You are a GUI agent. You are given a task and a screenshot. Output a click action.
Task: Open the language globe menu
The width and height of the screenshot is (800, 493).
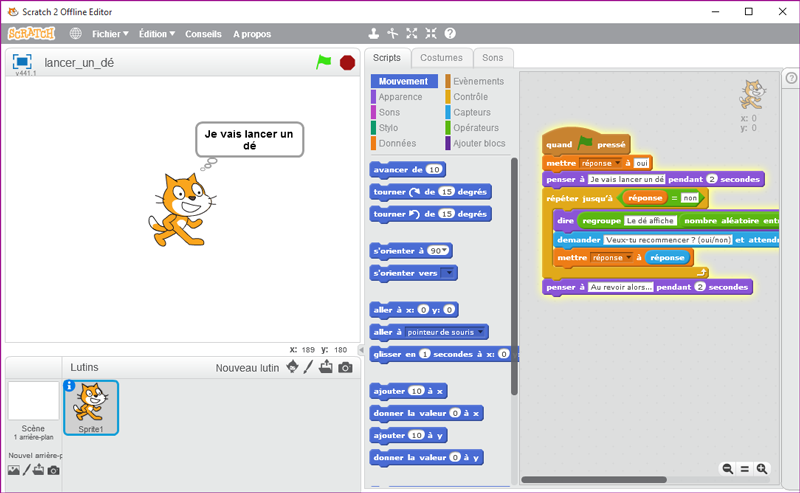point(76,34)
